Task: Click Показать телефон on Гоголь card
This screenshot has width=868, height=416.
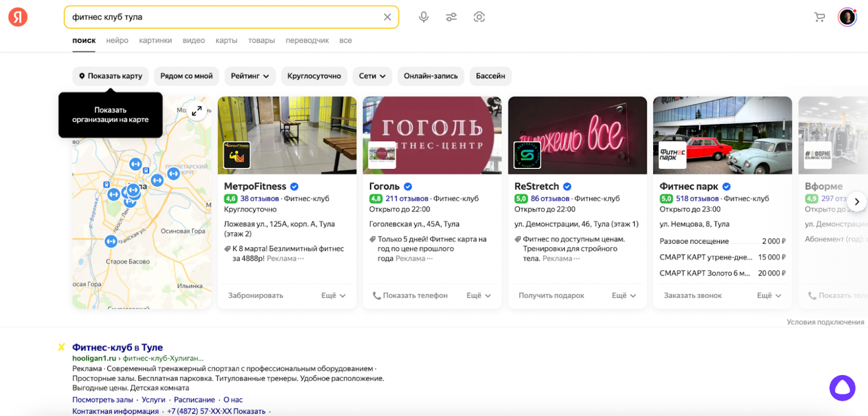Action: coord(410,295)
